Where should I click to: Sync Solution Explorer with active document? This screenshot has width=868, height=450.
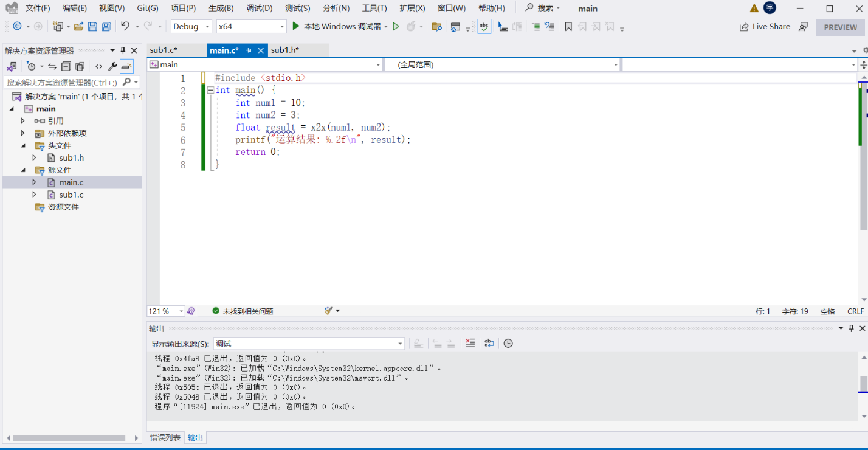click(52, 67)
